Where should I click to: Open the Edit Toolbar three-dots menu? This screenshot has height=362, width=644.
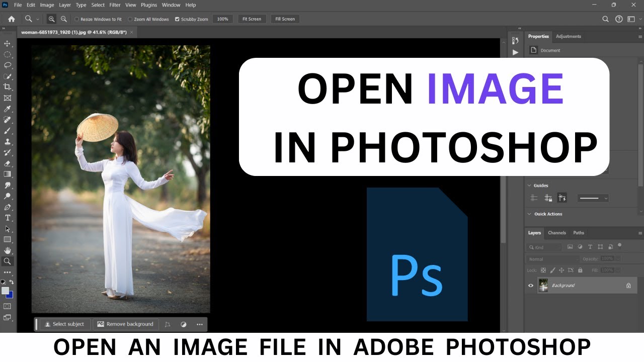click(8, 272)
